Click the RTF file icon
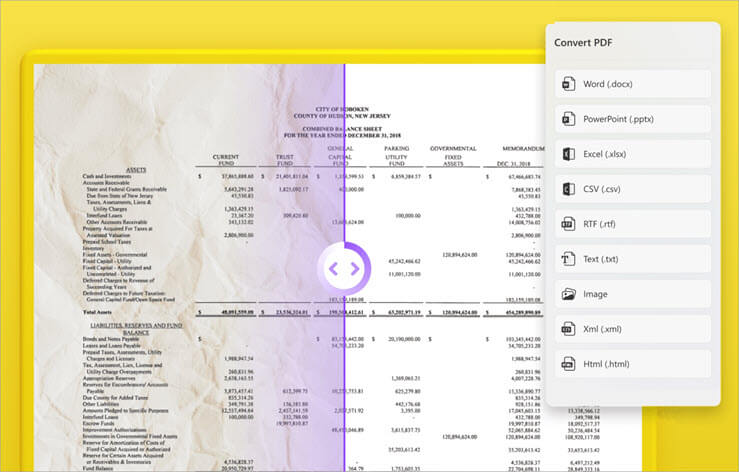This screenshot has height=472, width=739. 568,224
